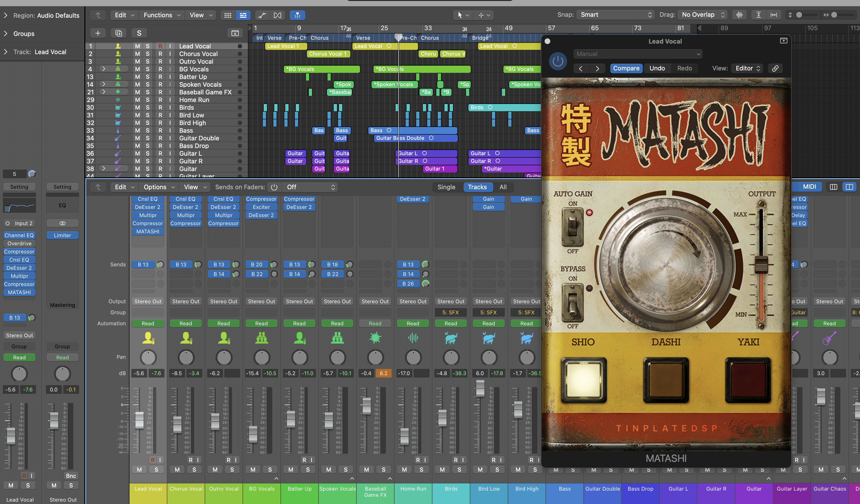Screen dimensions: 860x504
Task: Open the plugin preset Manual dropdown
Action: click(638, 54)
